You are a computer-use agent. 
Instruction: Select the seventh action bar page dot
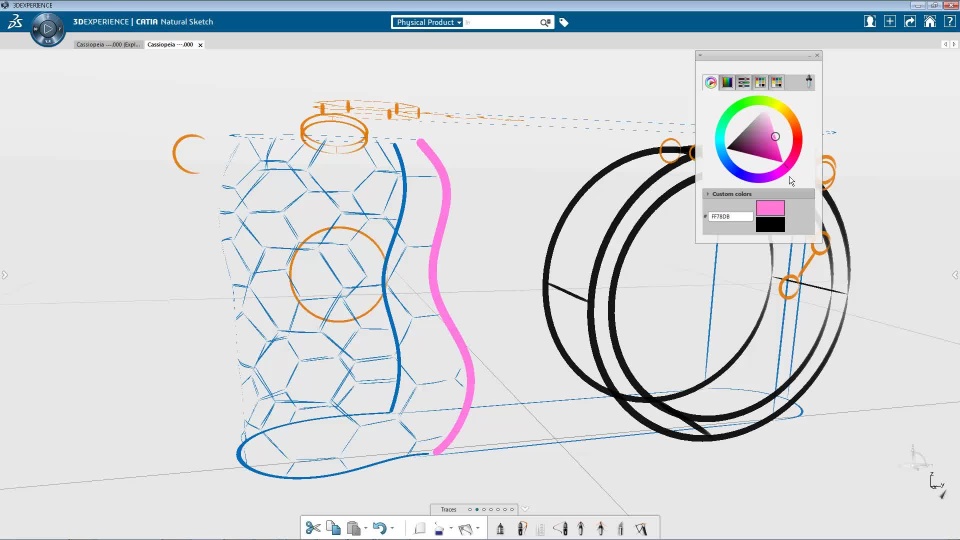pos(512,509)
